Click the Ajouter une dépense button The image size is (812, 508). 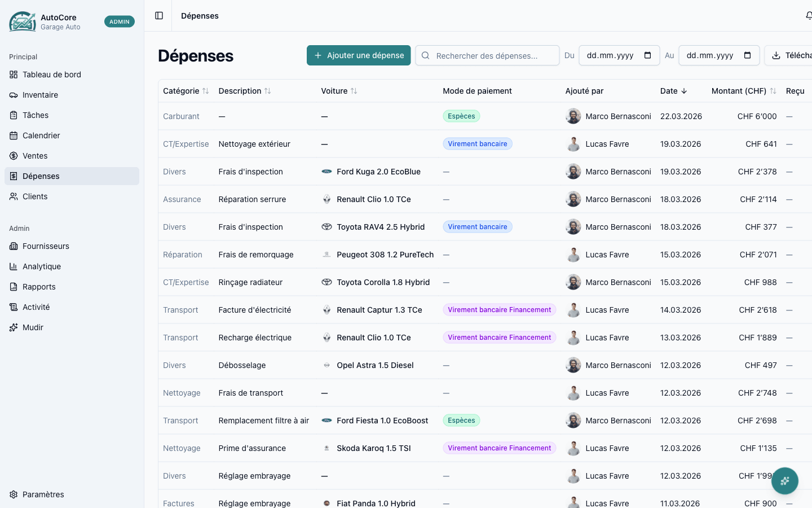click(x=359, y=55)
